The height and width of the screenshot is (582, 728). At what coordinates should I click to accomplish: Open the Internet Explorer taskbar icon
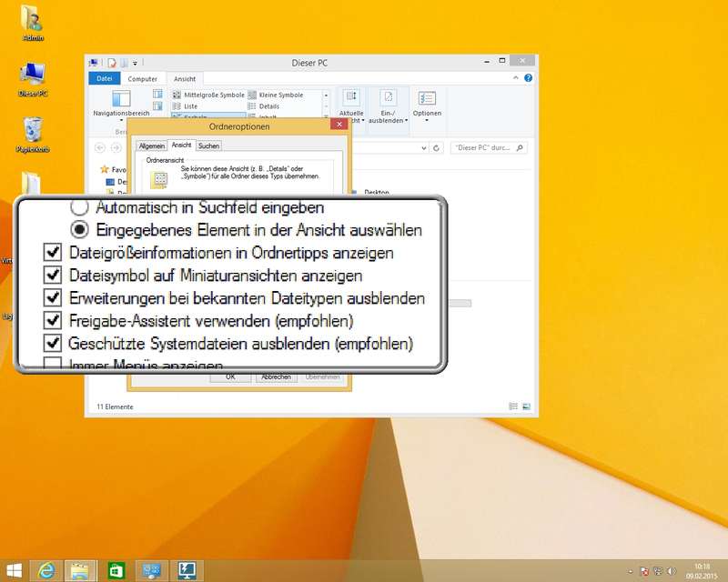click(45, 570)
